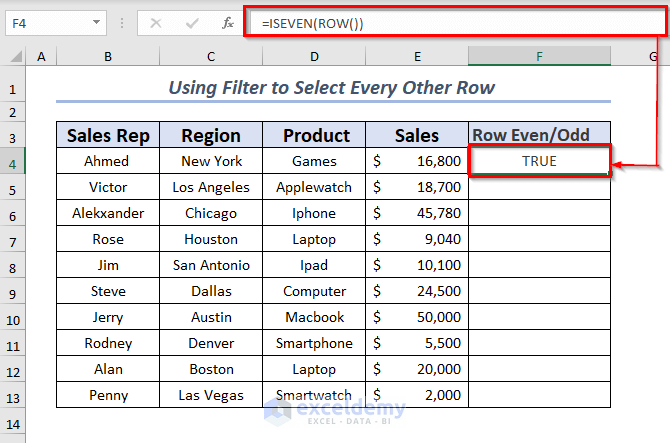Click the cell containing Las Vegas
The image size is (670, 443).
click(x=211, y=395)
